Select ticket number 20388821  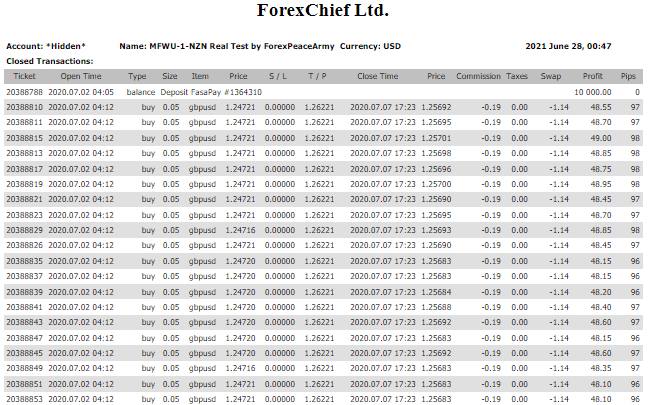point(24,199)
